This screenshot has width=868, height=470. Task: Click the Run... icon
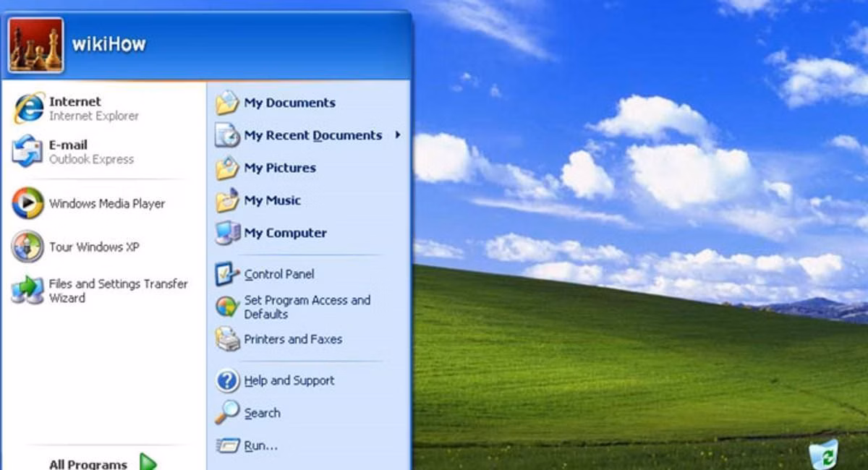[227, 445]
